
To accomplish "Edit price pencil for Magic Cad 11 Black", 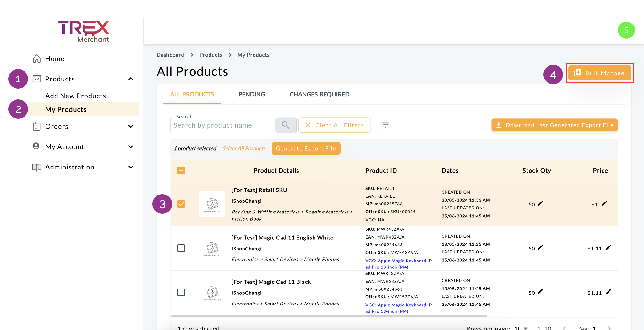I will [609, 292].
